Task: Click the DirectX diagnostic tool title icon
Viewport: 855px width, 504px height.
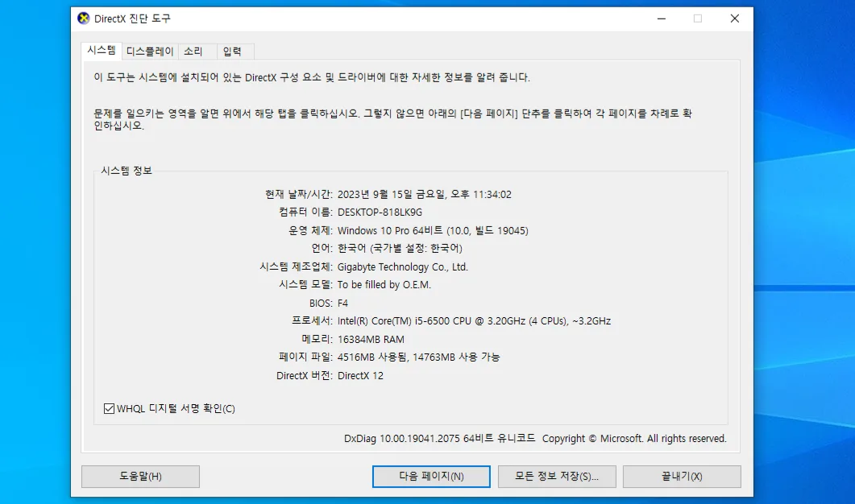Action: [84, 19]
